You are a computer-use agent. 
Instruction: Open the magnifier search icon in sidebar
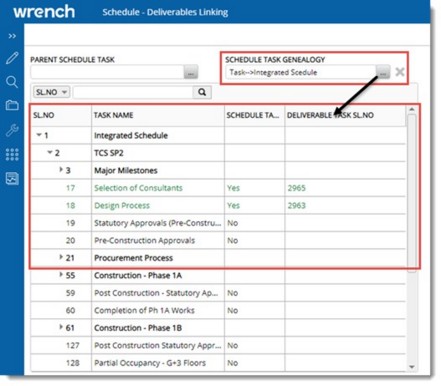point(12,82)
